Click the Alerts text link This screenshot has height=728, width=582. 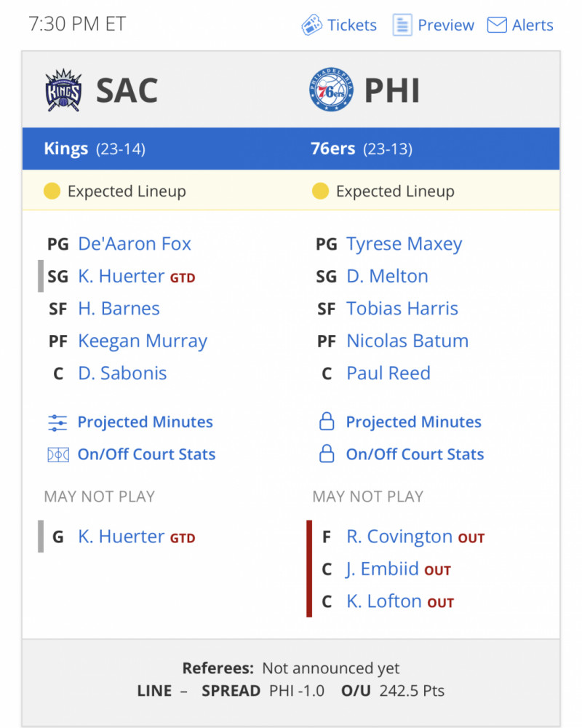pos(533,25)
